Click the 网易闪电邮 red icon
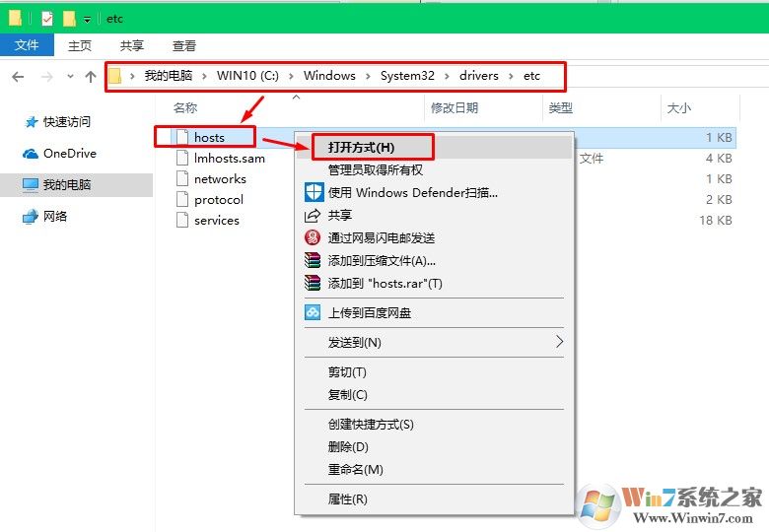 coord(313,237)
